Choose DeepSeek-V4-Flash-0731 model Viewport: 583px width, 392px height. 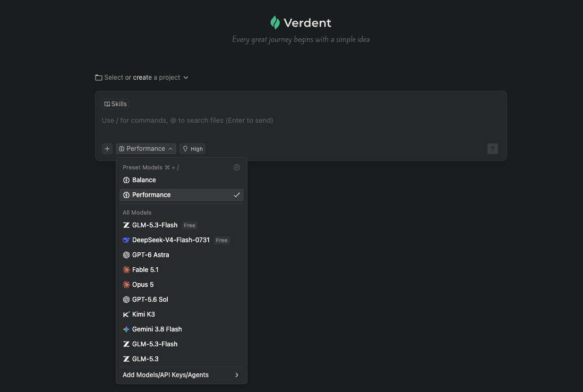point(182,240)
